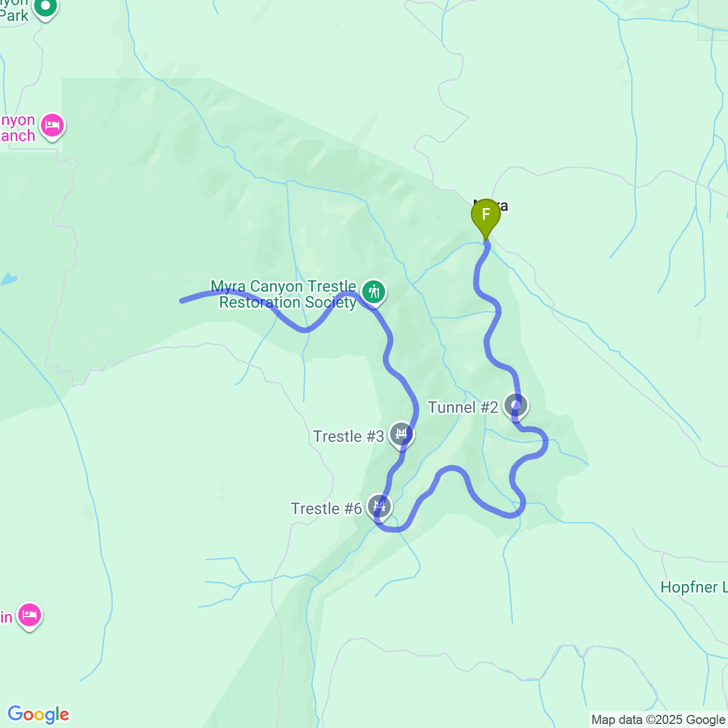Click the pink lodging pin near Ranch label
The height and width of the screenshot is (728, 728).
(52, 126)
